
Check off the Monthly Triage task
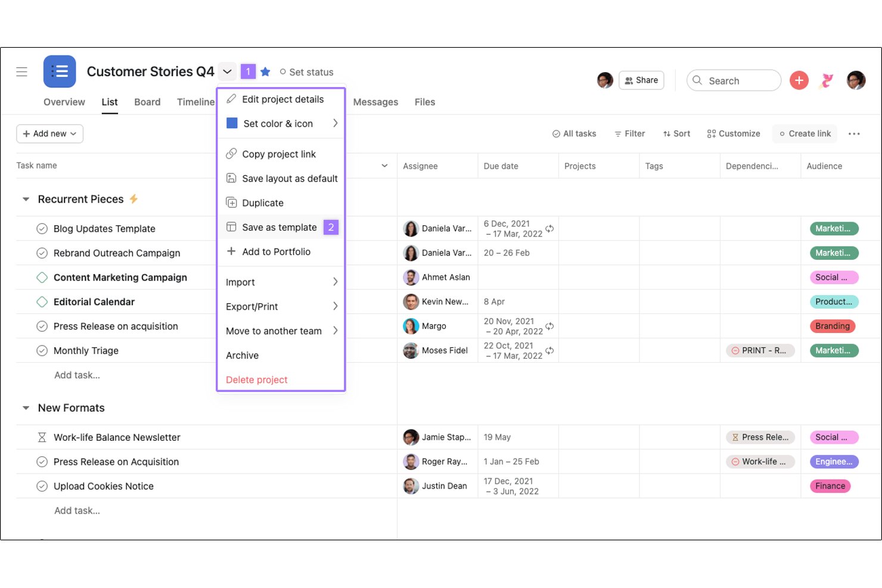pyautogui.click(x=42, y=351)
